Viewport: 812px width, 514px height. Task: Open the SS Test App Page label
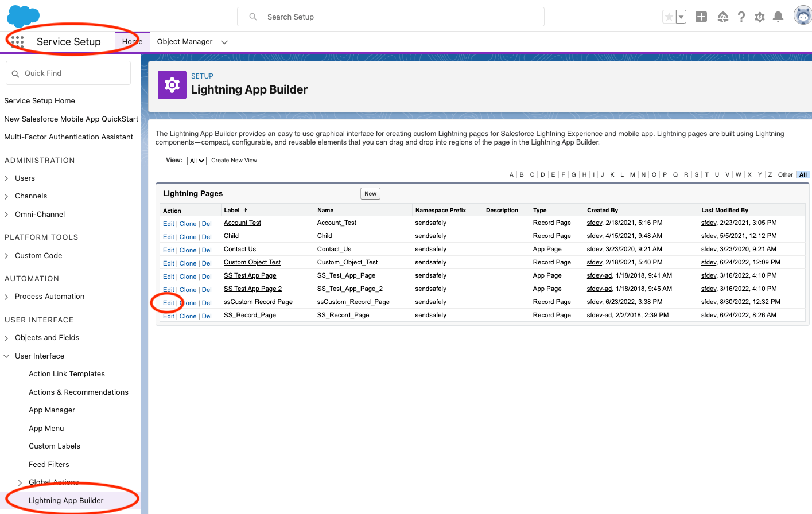click(250, 275)
